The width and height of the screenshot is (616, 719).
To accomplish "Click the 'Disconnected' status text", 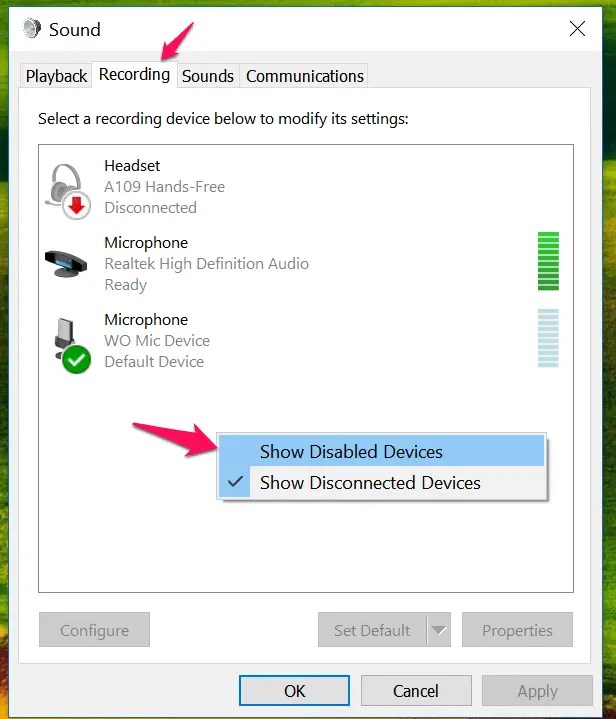I will pyautogui.click(x=150, y=208).
